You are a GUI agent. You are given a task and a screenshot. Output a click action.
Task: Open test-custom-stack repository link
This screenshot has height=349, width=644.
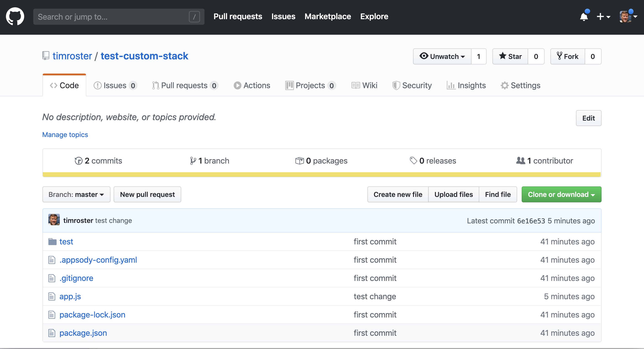[x=144, y=56]
